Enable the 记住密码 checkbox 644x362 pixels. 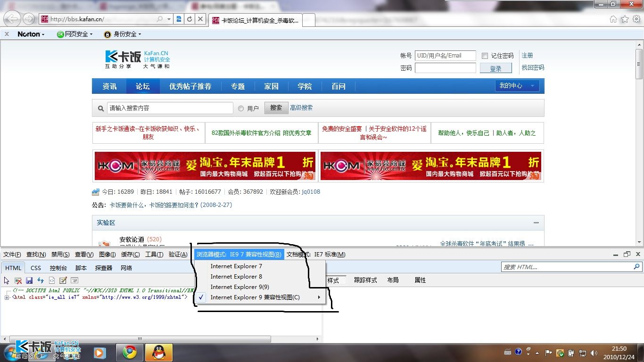(x=485, y=56)
